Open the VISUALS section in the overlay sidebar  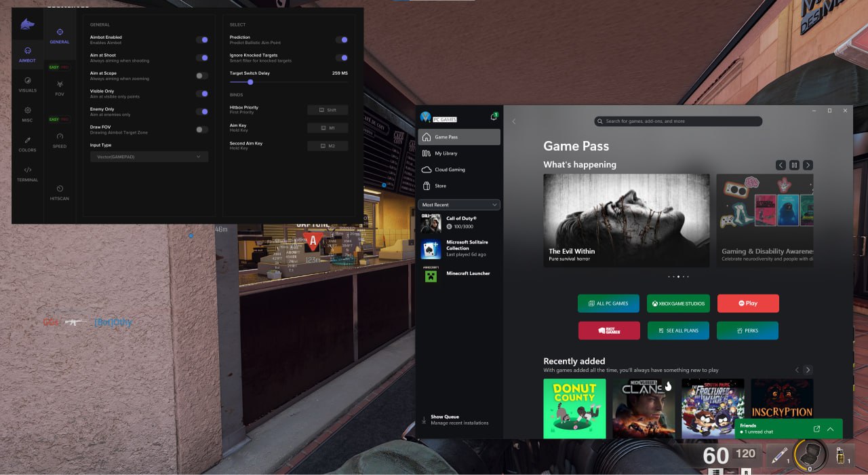tap(28, 84)
